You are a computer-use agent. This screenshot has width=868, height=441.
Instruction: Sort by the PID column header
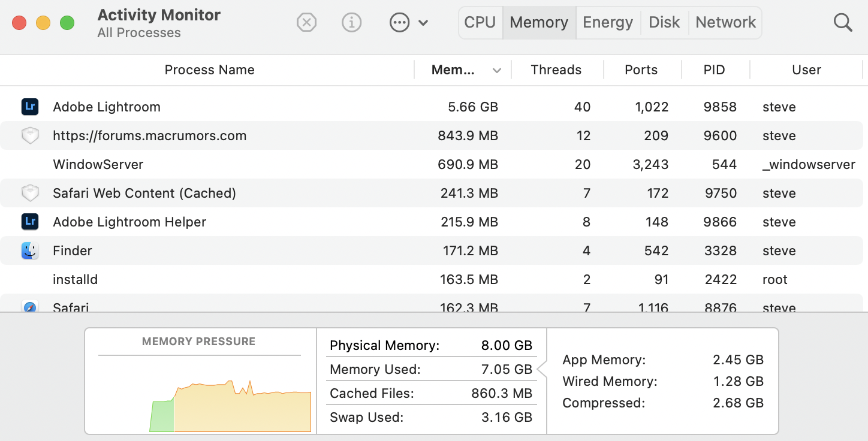click(x=714, y=70)
